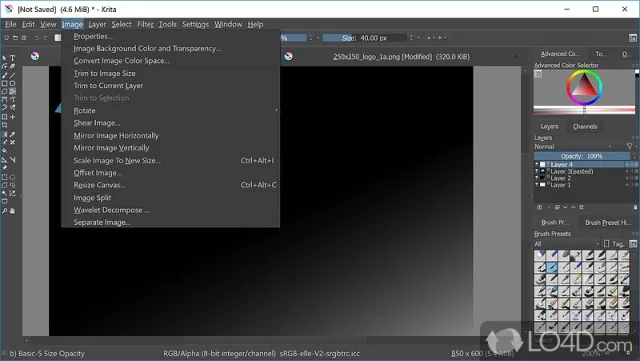The image size is (640, 361).
Task: Click the Undo toolbar arrow
Action: tap(37, 38)
